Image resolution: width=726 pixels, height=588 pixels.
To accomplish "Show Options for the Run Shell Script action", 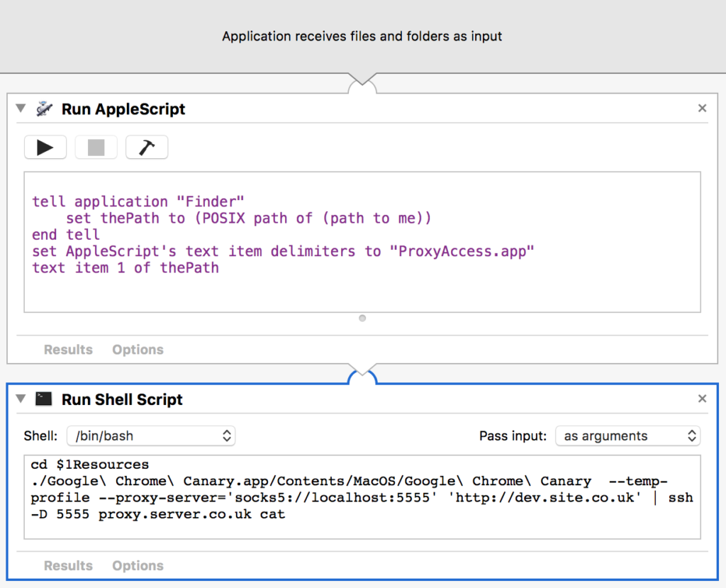I will (x=138, y=566).
